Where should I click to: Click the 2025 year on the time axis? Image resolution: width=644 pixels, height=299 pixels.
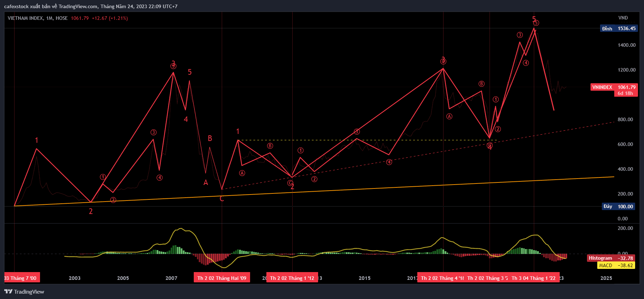tap(606, 278)
